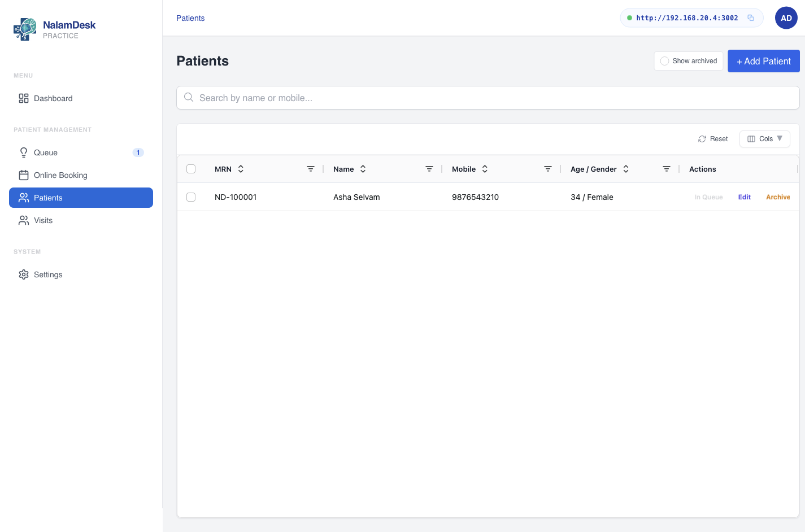Image resolution: width=805 pixels, height=532 pixels.
Task: Open the MRN column filter icon
Action: click(311, 169)
